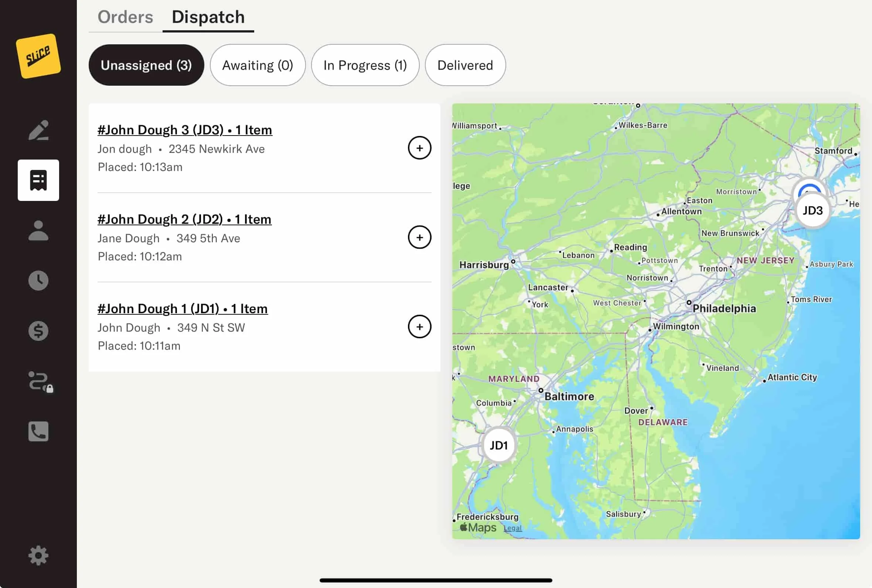The width and height of the screenshot is (872, 588).
Task: Click plus button for John Dough 1
Action: 419,327
